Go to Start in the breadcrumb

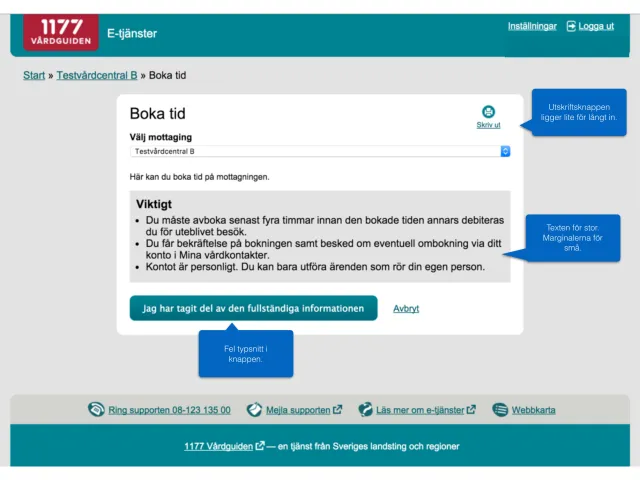point(34,76)
